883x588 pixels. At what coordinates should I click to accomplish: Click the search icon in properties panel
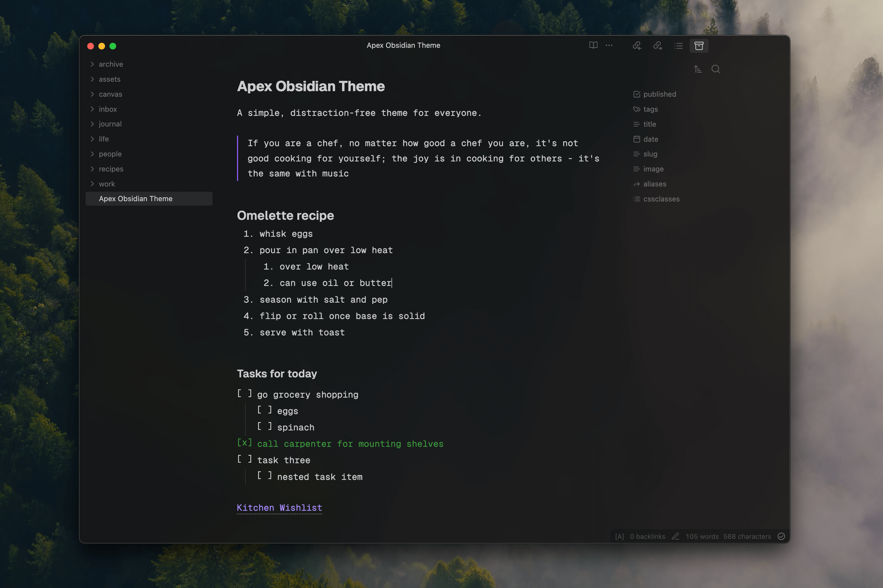[715, 69]
